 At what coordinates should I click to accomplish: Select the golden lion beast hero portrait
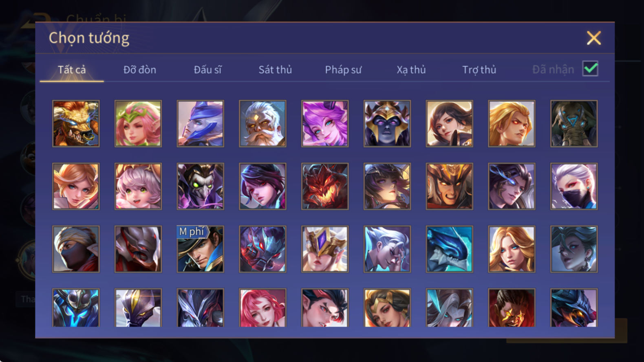coord(76,124)
